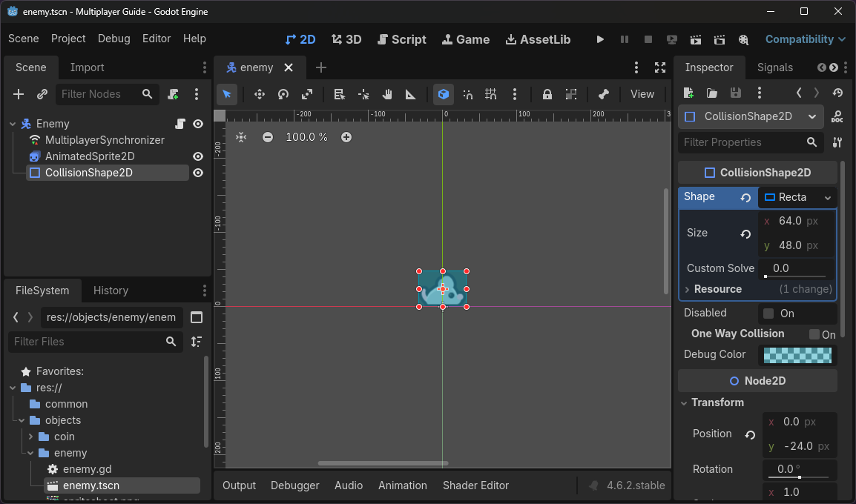The image size is (856, 504).
Task: Switch to the Import tab
Action: pos(87,67)
